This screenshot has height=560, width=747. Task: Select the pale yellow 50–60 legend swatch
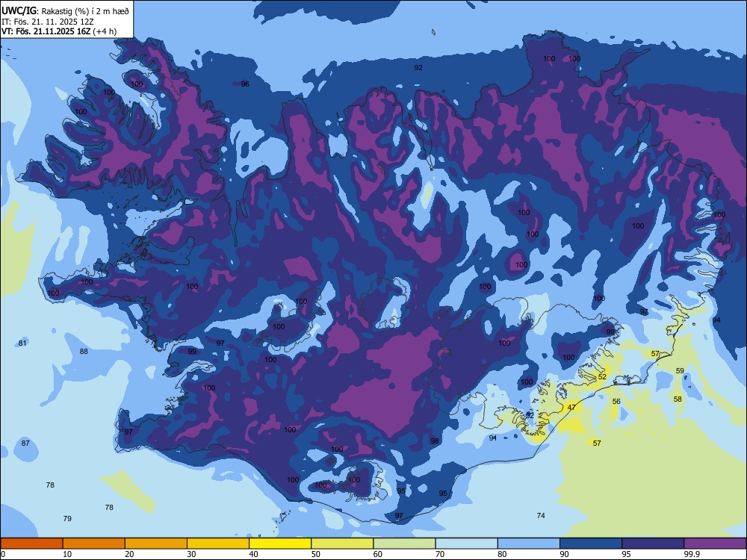pos(342,544)
